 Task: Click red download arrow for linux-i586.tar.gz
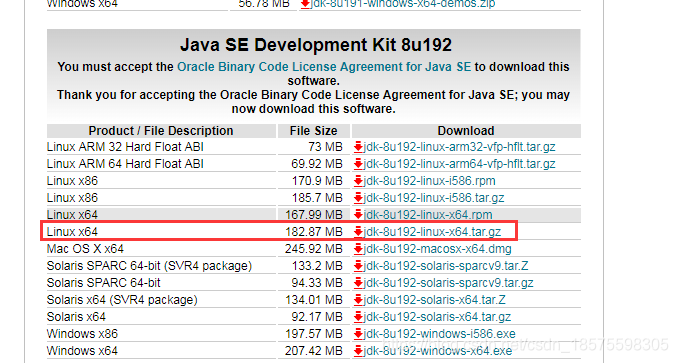pos(358,198)
